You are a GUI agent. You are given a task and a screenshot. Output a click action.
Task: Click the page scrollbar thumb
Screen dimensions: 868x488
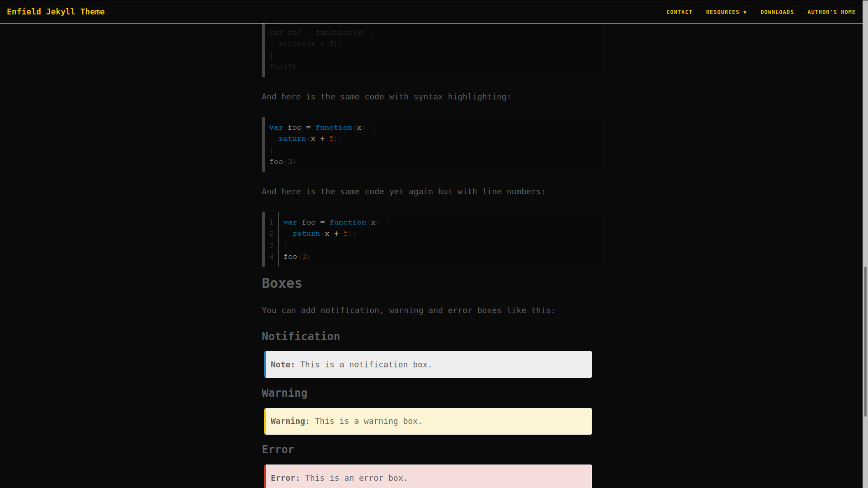pyautogui.click(x=865, y=341)
